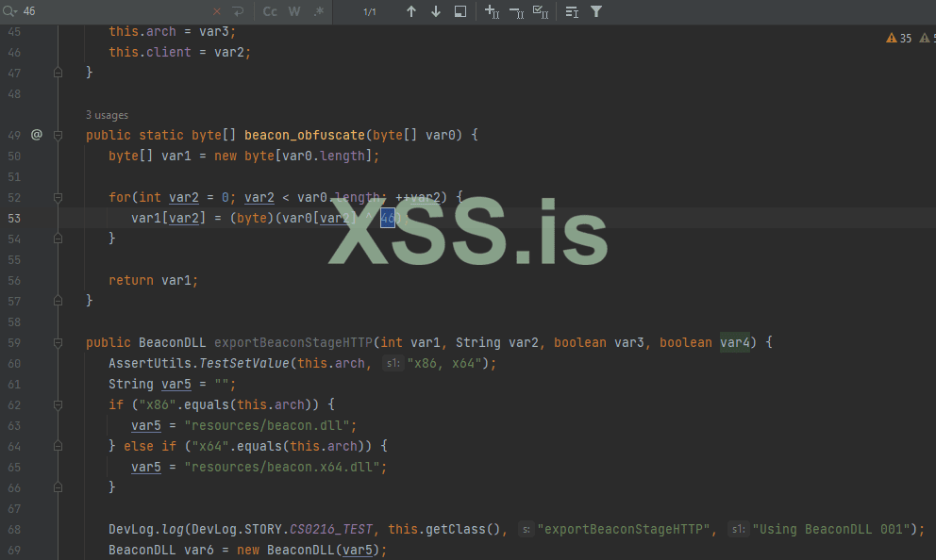The width and height of the screenshot is (936, 560).
Task: Click 'new BeaconDLL(var5)' on line 69
Action: point(308,550)
